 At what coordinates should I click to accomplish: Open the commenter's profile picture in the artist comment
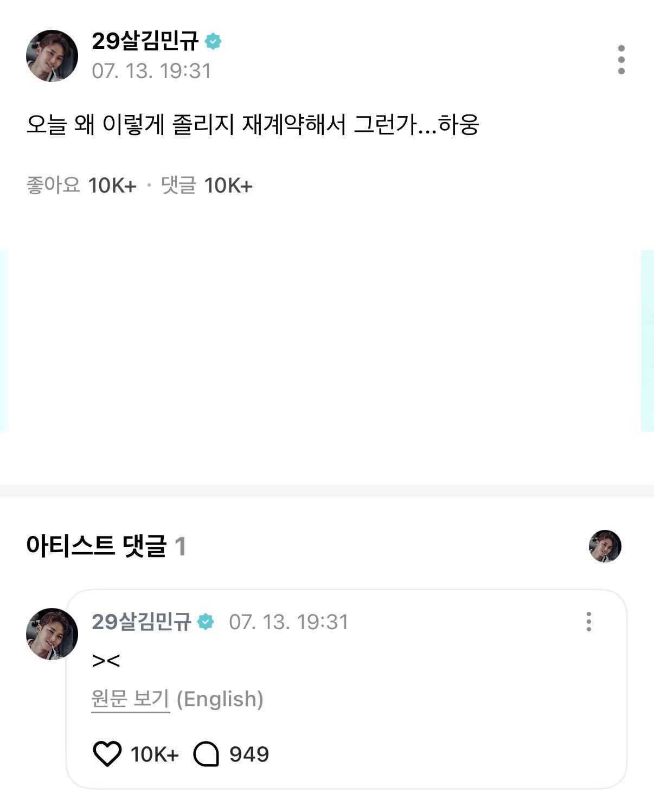(x=52, y=634)
